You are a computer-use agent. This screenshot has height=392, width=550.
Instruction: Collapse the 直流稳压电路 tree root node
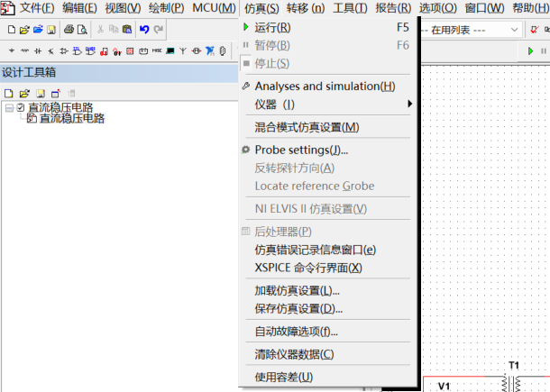[10, 107]
